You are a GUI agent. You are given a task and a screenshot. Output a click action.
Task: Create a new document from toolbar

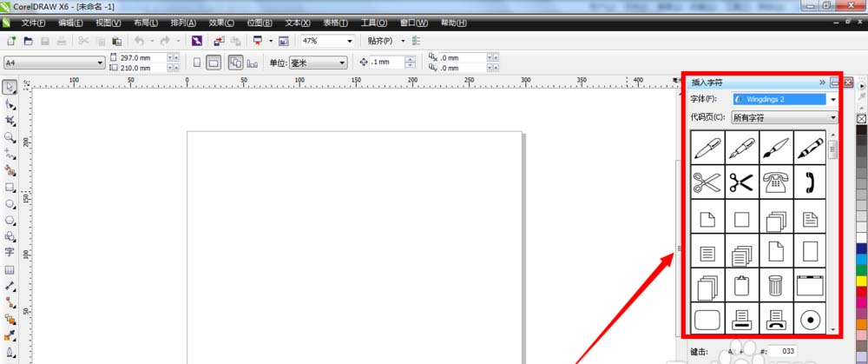click(x=11, y=41)
